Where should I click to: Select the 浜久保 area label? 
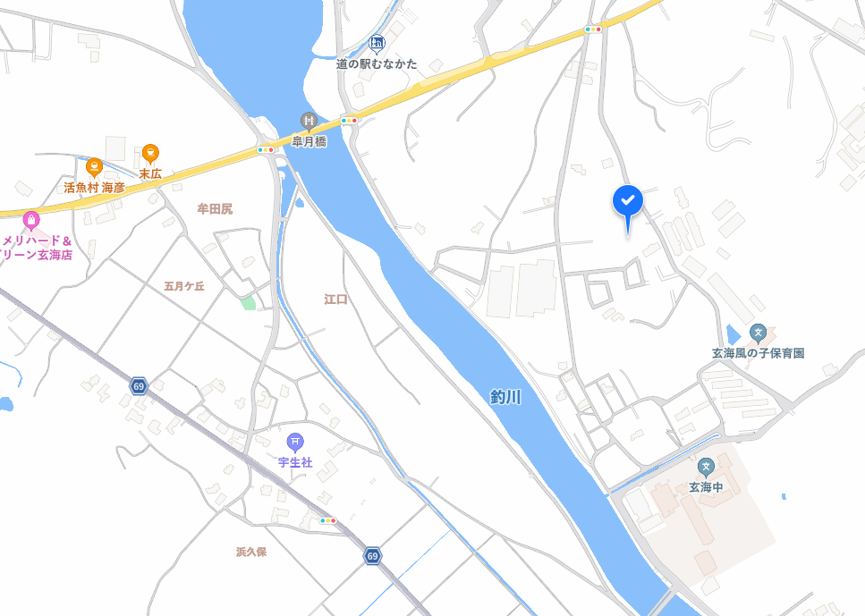pos(251,552)
